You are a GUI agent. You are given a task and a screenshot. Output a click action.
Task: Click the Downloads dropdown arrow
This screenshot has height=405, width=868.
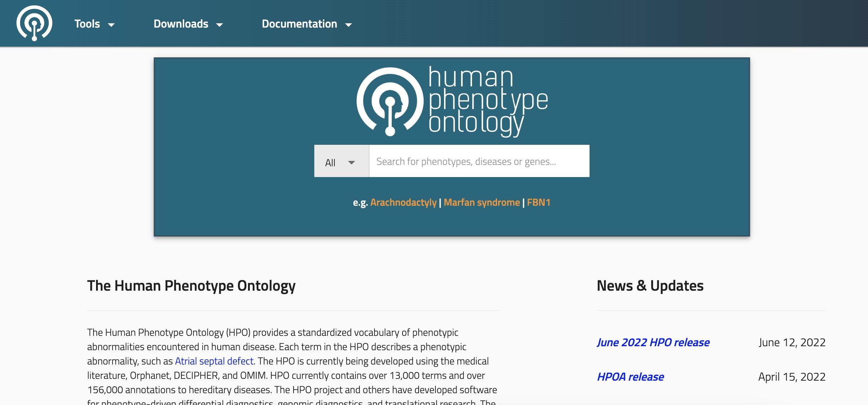pos(220,25)
